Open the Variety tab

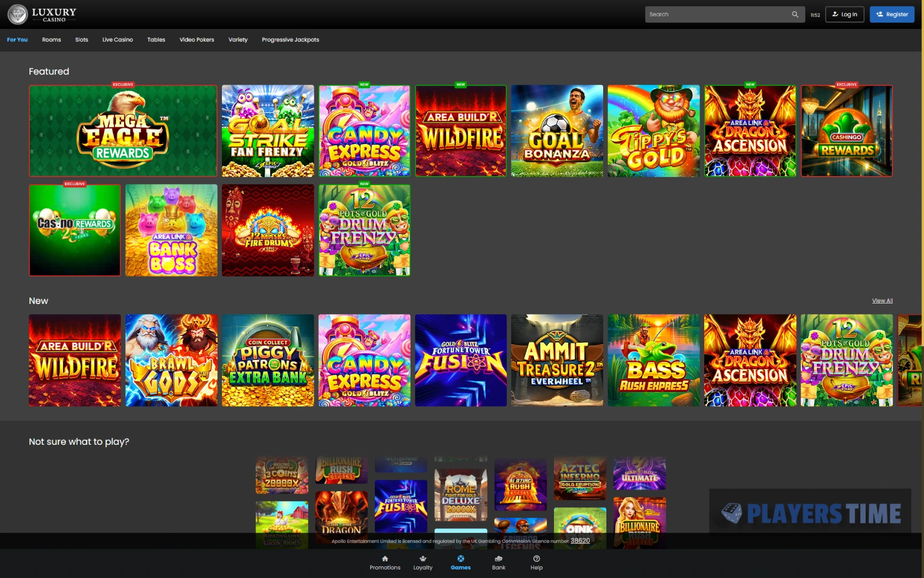238,40
